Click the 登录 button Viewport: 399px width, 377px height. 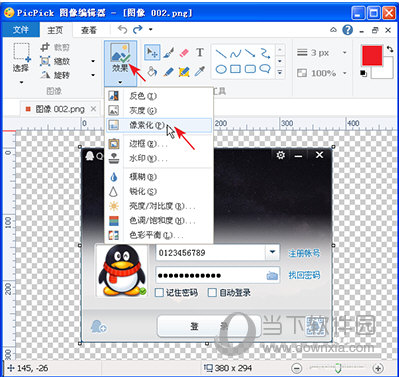coord(209,326)
